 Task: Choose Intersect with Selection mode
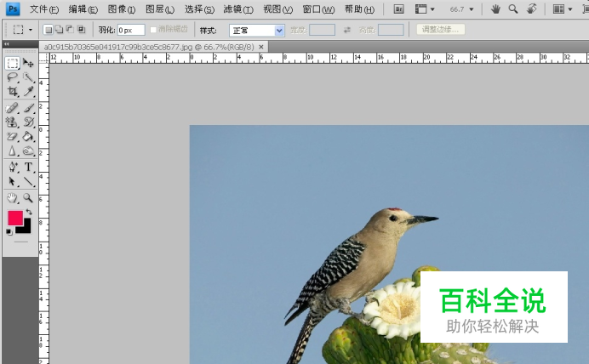81,30
